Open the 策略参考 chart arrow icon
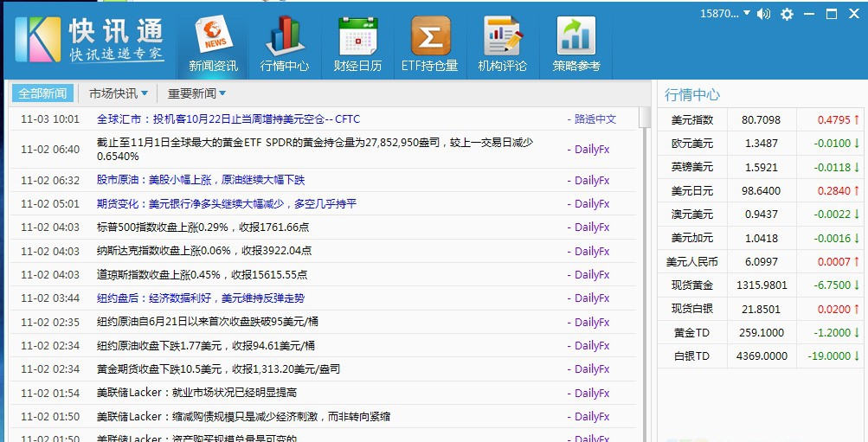The image size is (868, 442). (575, 45)
